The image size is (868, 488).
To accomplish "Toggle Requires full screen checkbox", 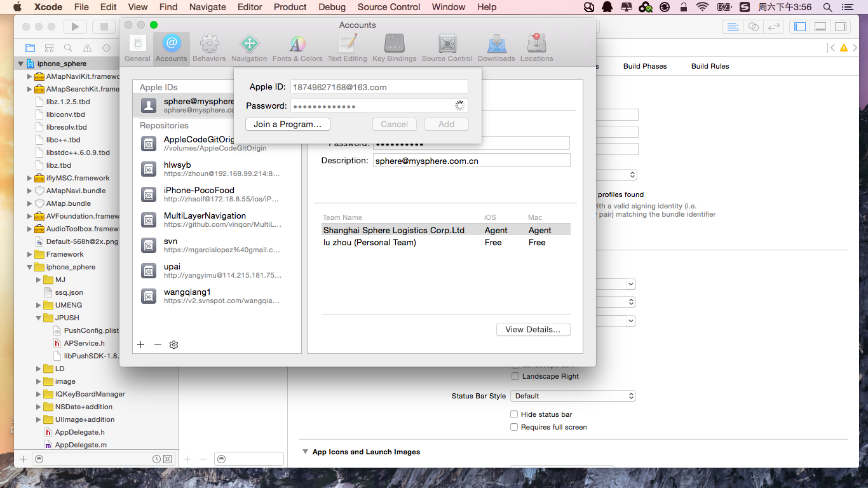I will [514, 427].
